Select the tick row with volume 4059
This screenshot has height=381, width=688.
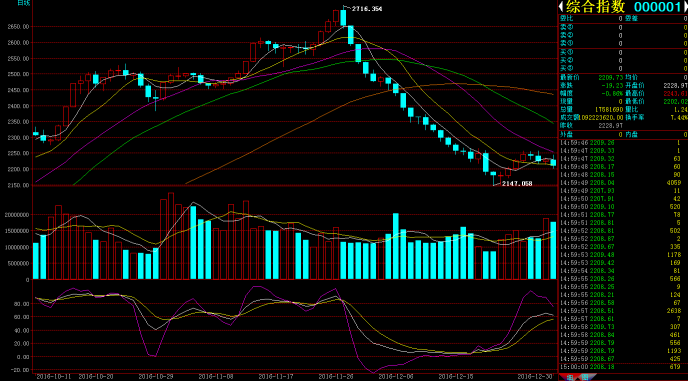pyautogui.click(x=624, y=183)
